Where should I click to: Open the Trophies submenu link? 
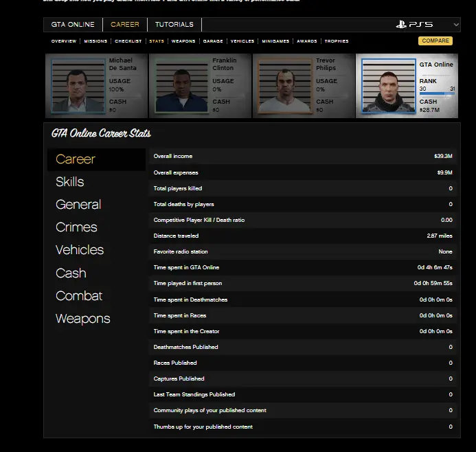(337, 41)
